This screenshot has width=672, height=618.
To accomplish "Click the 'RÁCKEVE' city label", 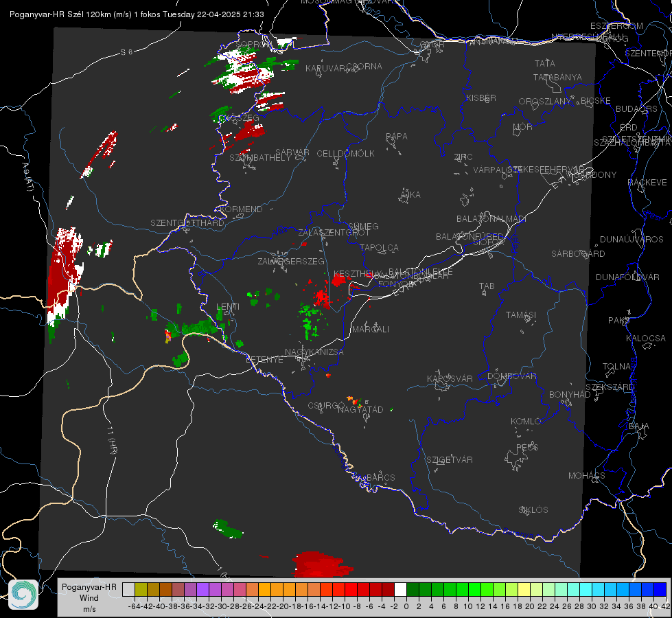I will [x=647, y=183].
